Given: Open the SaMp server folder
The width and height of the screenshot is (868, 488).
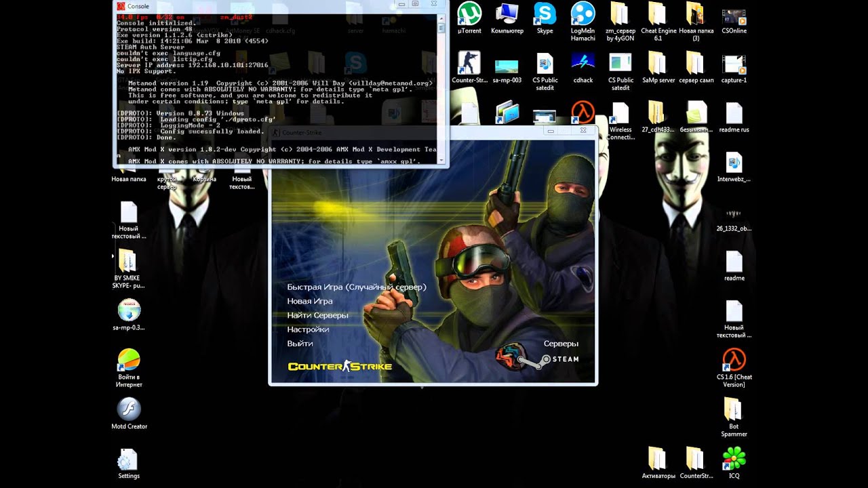Looking at the screenshot, I should coord(658,67).
